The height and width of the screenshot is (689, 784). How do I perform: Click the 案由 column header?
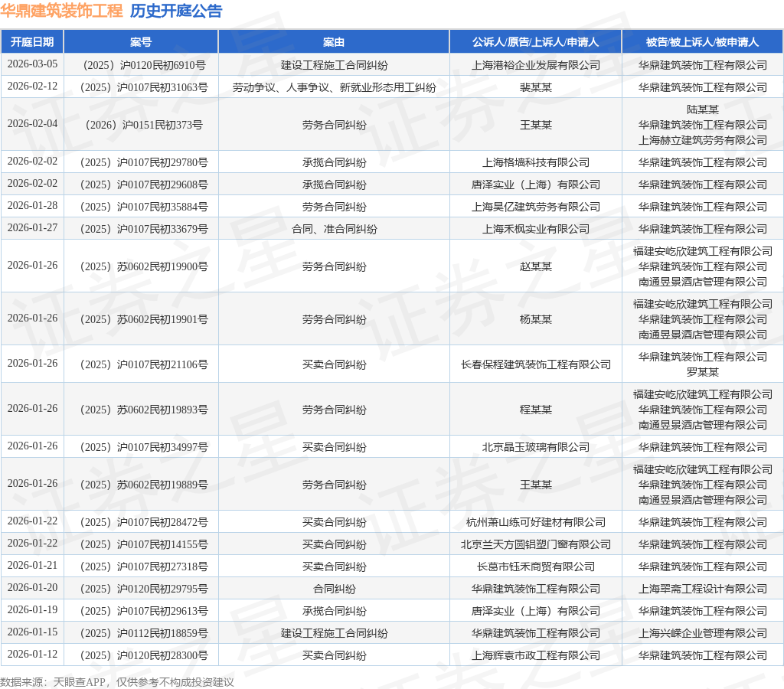tap(334, 42)
